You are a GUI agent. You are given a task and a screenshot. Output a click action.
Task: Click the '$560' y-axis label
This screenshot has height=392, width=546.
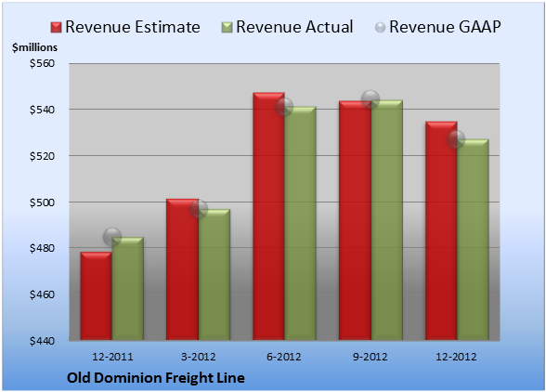coord(42,63)
